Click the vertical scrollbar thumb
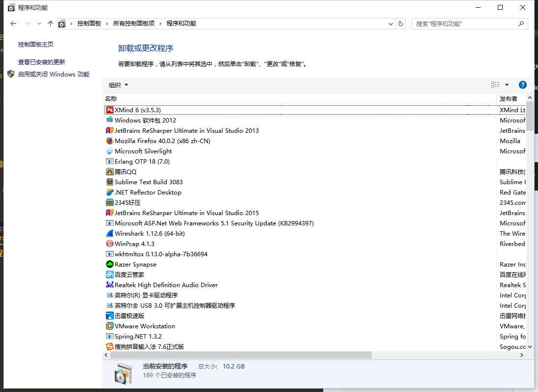The height and width of the screenshot is (392, 538). click(x=530, y=116)
